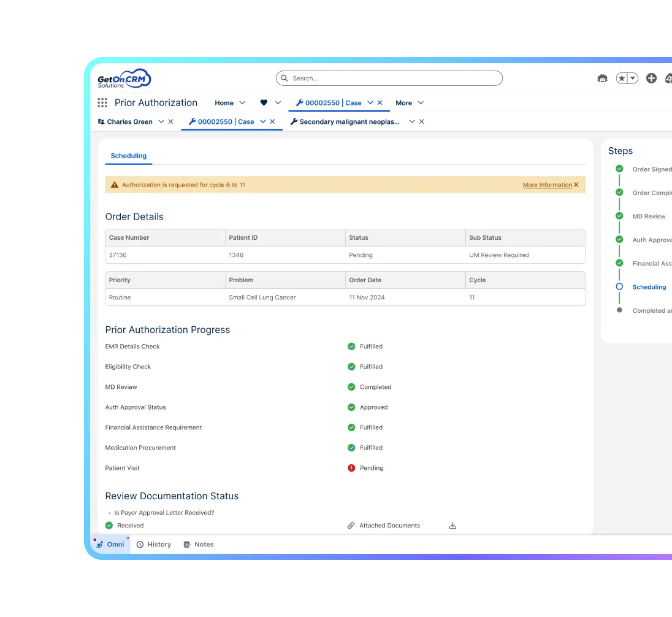Click the astro guidance icon in header

[602, 79]
